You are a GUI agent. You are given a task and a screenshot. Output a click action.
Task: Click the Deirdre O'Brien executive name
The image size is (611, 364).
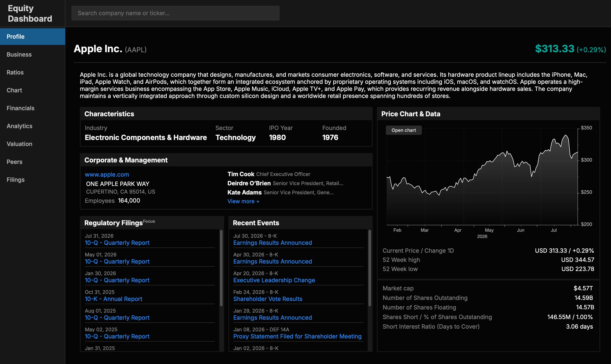[249, 183]
